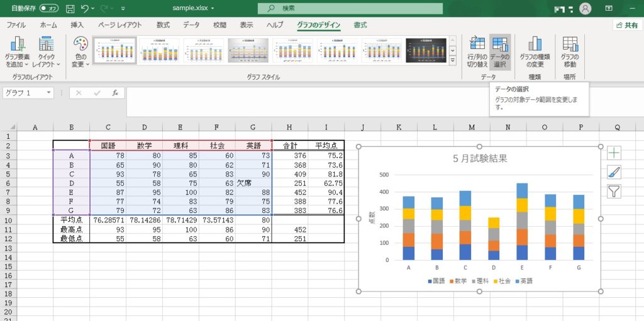Open the Name Box dropdown arrow
Viewport: 644px width, 321px height.
pos(49,93)
